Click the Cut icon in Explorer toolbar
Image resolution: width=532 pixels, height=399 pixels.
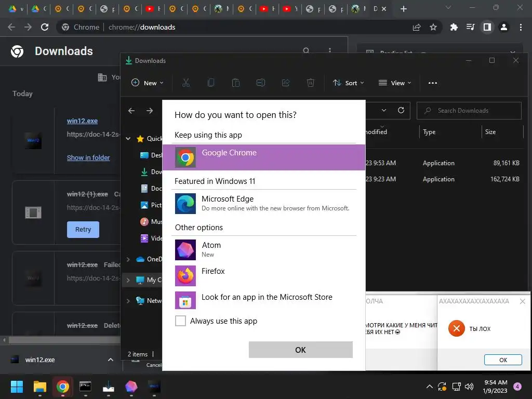[x=186, y=83]
